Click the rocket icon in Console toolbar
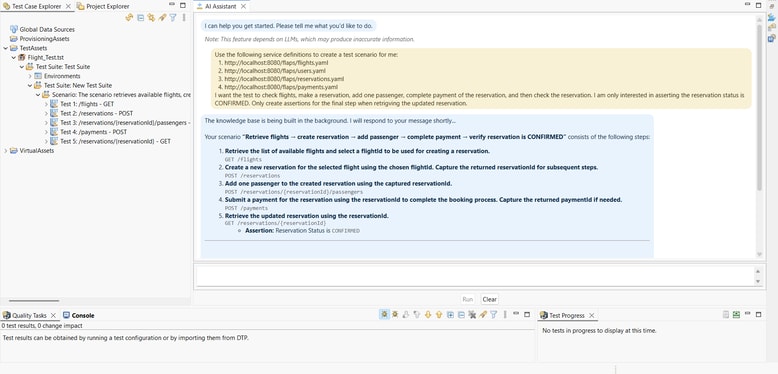This screenshot has height=374, width=778. (483, 314)
